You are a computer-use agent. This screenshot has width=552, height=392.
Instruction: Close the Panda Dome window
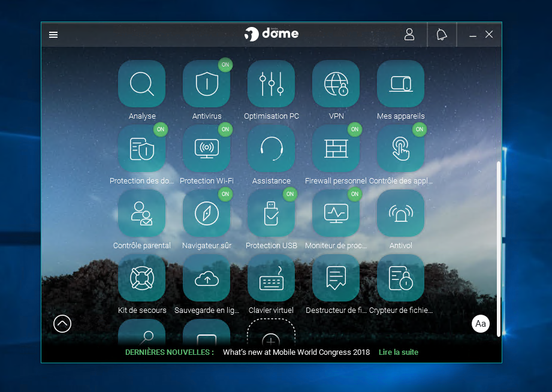pyautogui.click(x=489, y=35)
